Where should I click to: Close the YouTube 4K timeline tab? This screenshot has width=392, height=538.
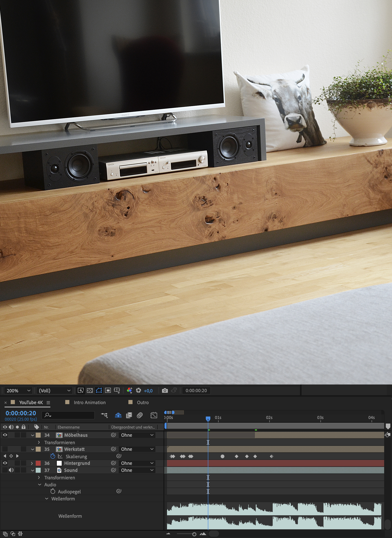pos(5,403)
